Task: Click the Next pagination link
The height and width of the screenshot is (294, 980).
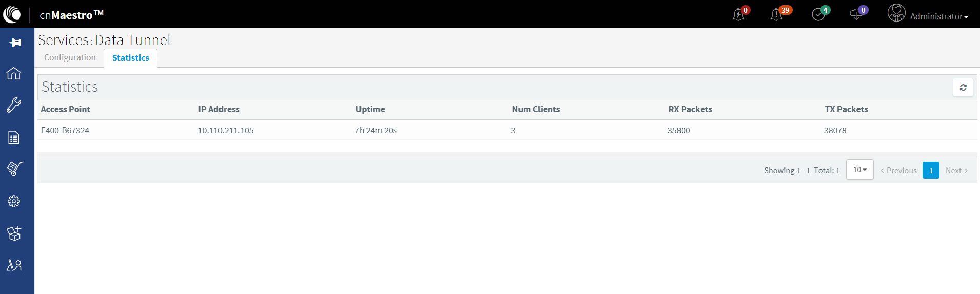Action: point(956,171)
